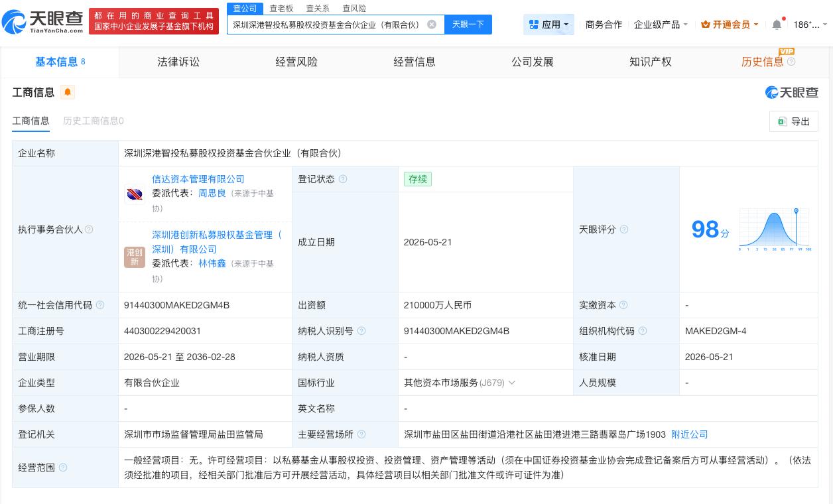Click the 港创新 company logo

135,257
